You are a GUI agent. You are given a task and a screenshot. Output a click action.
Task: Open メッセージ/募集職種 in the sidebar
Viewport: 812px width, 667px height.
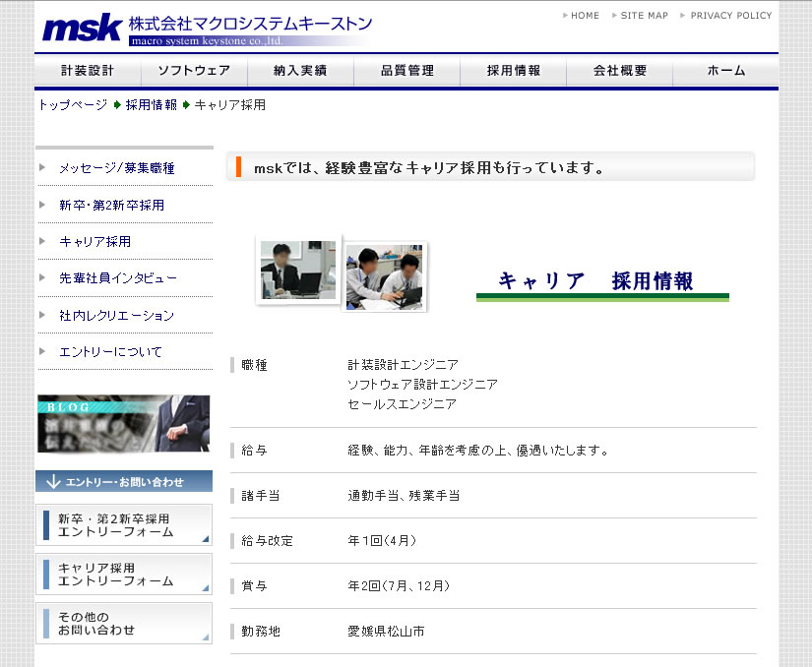point(116,168)
